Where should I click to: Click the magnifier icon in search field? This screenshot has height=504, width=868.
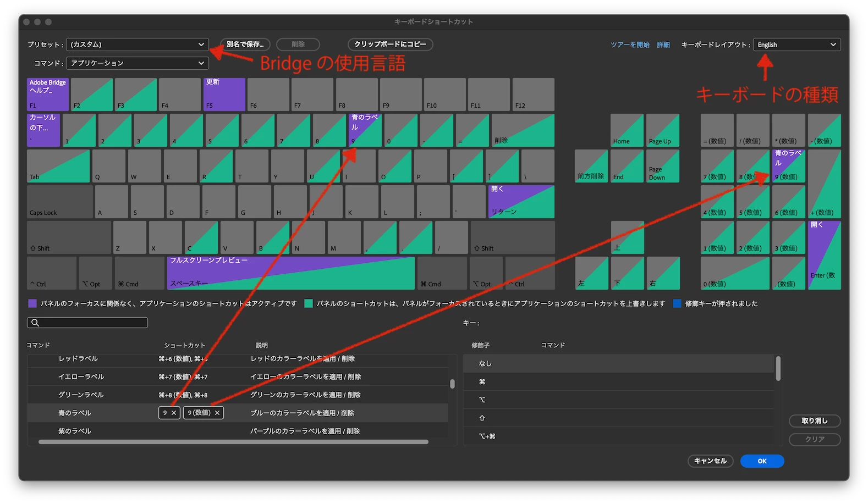coord(35,323)
